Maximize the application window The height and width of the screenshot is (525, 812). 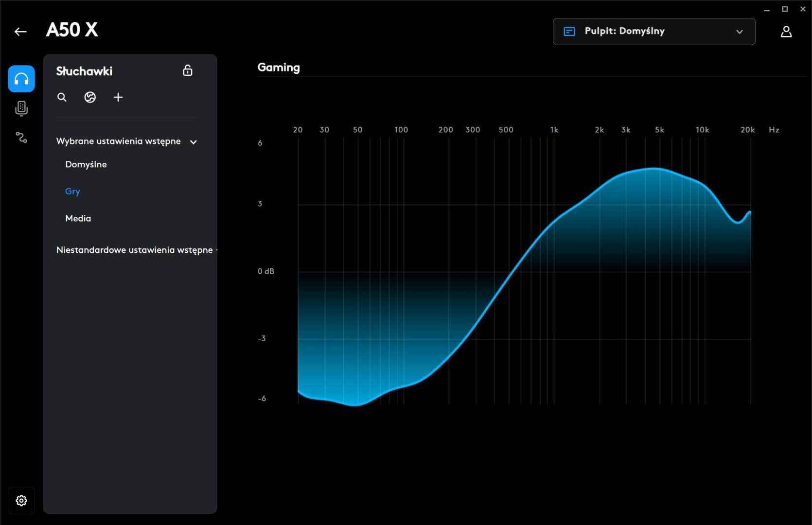(785, 9)
